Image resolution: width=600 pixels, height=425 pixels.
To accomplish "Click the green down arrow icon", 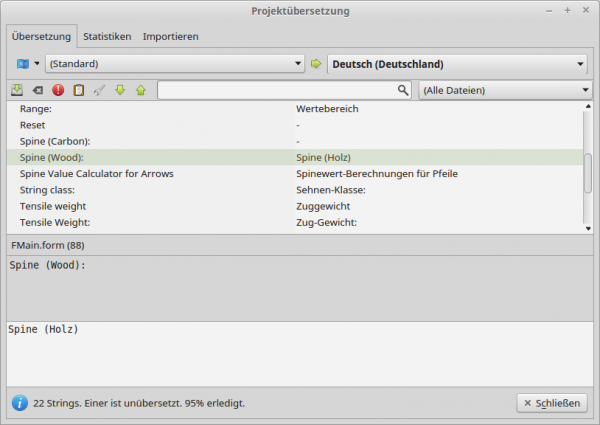I will [120, 90].
